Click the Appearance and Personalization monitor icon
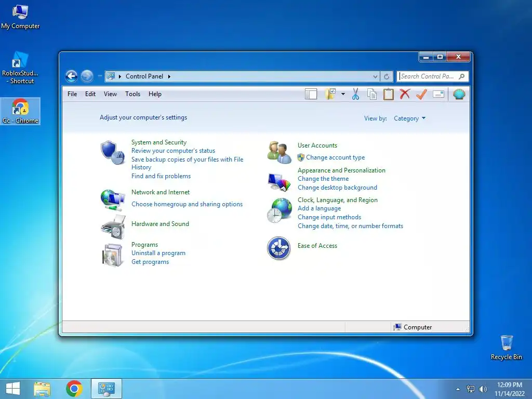The image size is (532, 399). point(279,182)
